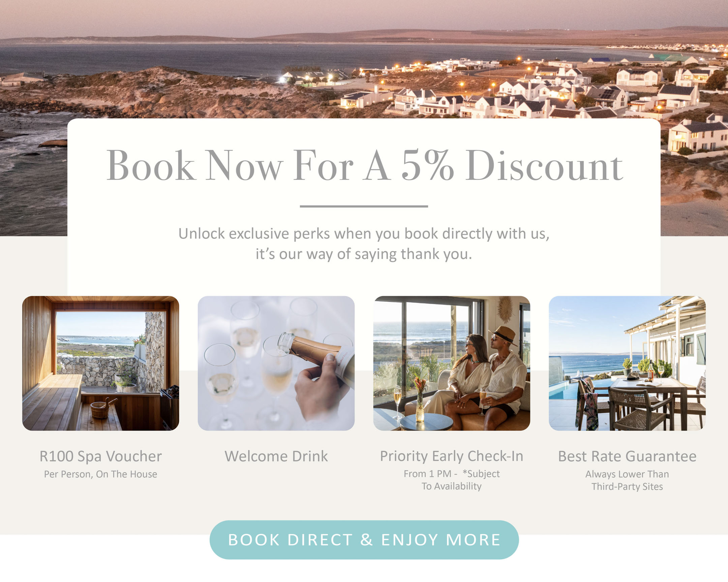Click the Book Now For A 5% Discount headline
Viewport: 728px width, 582px height.
tap(365, 165)
